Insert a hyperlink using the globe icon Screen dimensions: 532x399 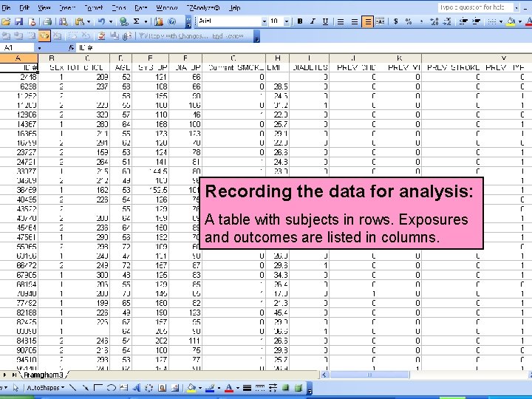(x=124, y=21)
